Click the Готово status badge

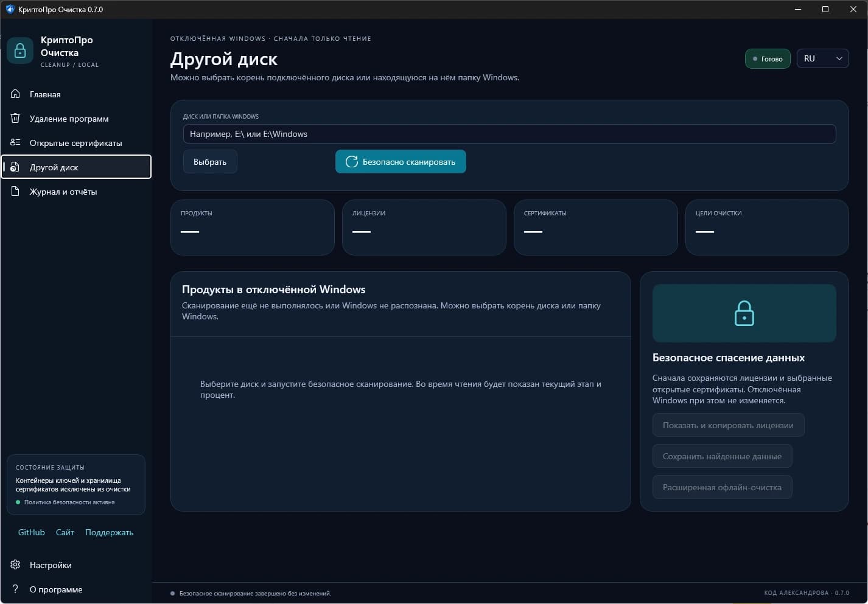[768, 58]
